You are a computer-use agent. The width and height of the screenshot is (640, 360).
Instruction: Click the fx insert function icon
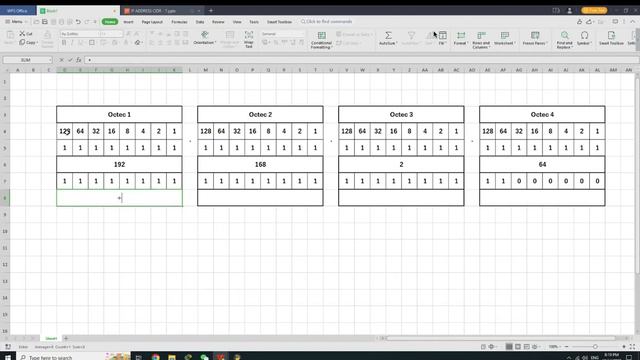(79, 60)
